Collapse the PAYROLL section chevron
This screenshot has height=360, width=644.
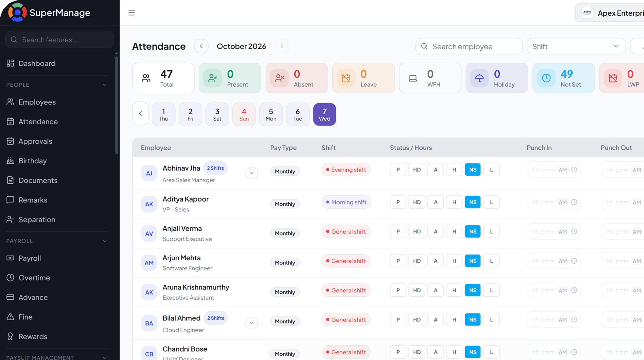(x=105, y=241)
